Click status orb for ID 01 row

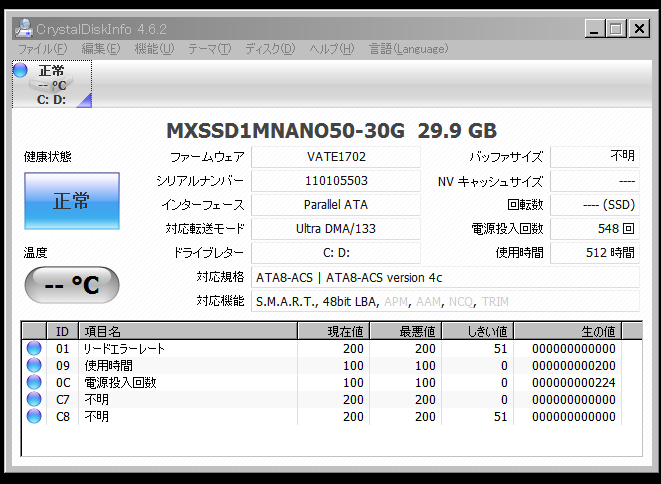pos(34,348)
